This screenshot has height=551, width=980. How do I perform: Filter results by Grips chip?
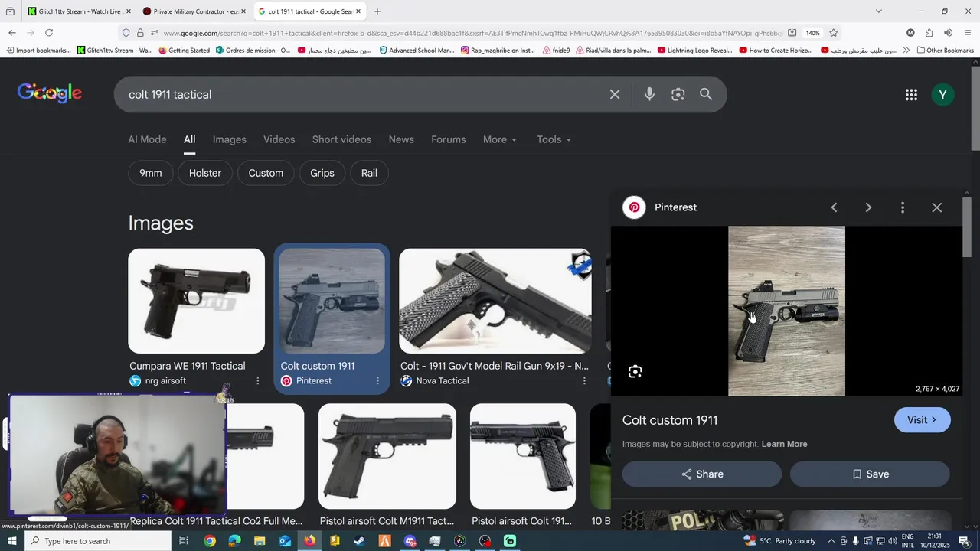[322, 173]
